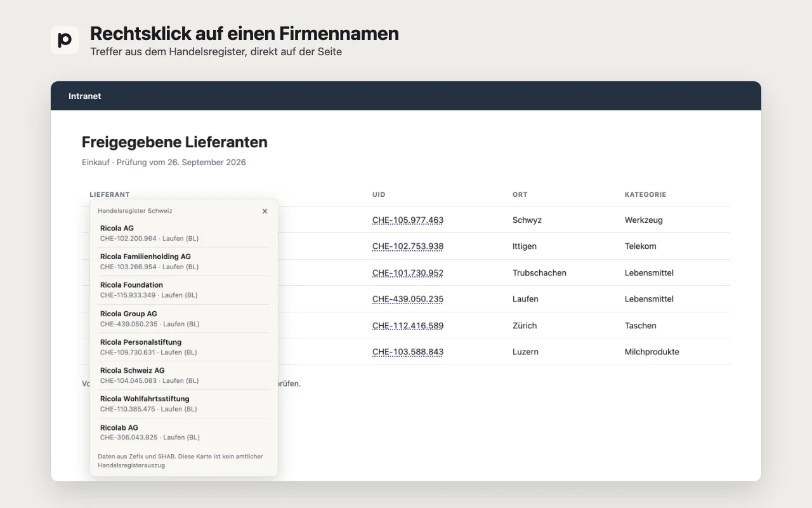Select the Zürich location cell

(x=525, y=326)
